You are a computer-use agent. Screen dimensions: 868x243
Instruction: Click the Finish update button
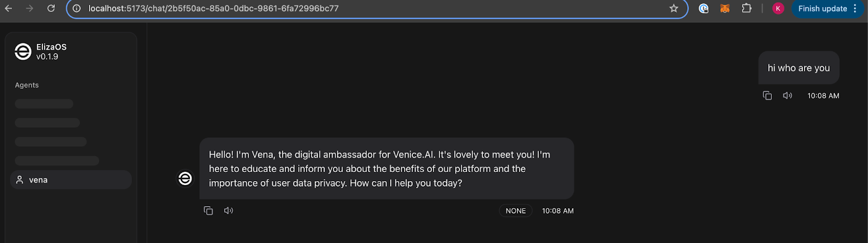coord(822,9)
